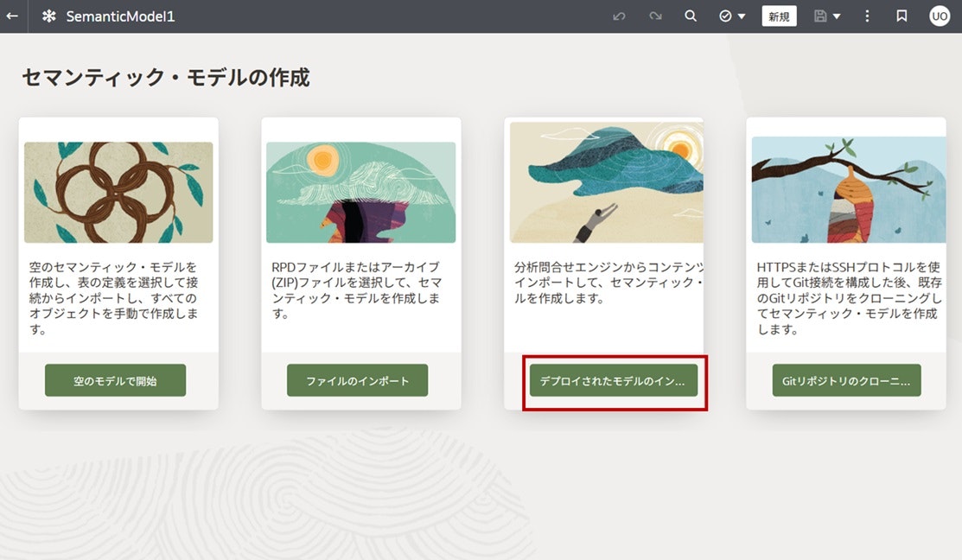
Task: Click the HTTPSまたはSSHプロトコル description text
Action: pyautogui.click(x=849, y=298)
